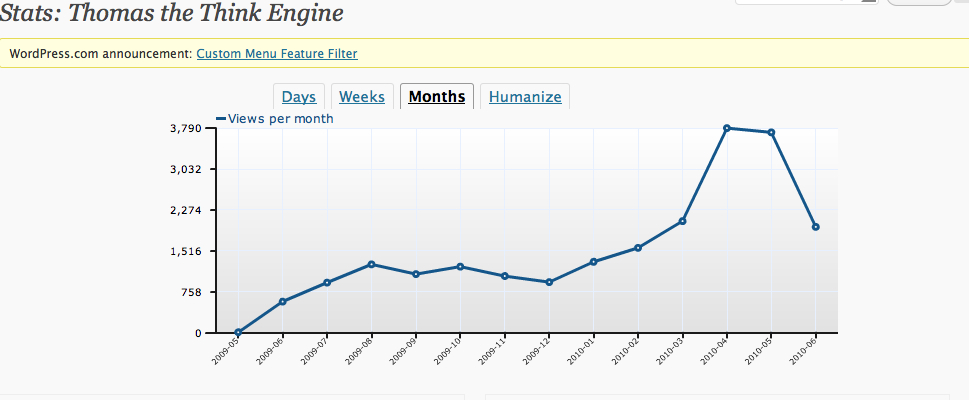Click the 2010-01 data point on chart
The height and width of the screenshot is (400, 969).
pos(594,262)
